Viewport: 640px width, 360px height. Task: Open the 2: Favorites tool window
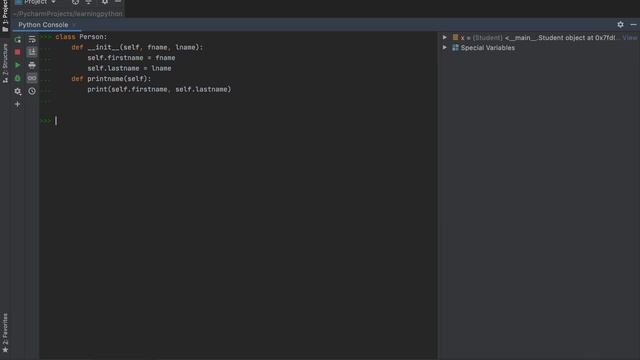click(x=5, y=333)
